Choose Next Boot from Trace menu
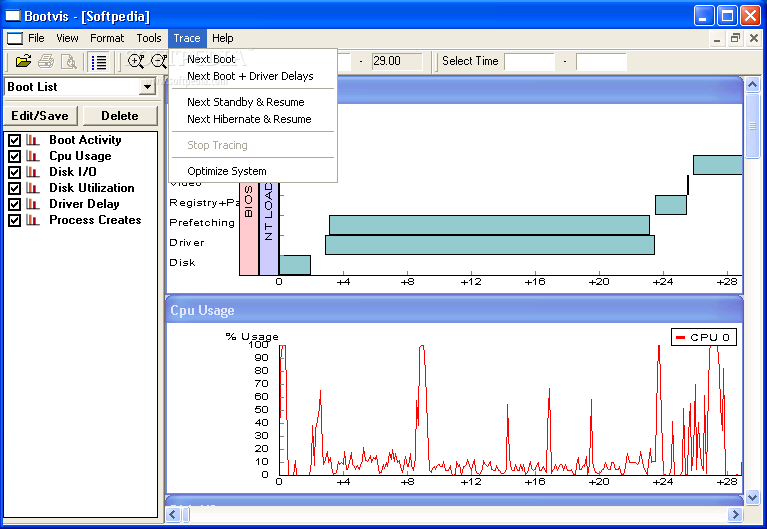 (253, 59)
